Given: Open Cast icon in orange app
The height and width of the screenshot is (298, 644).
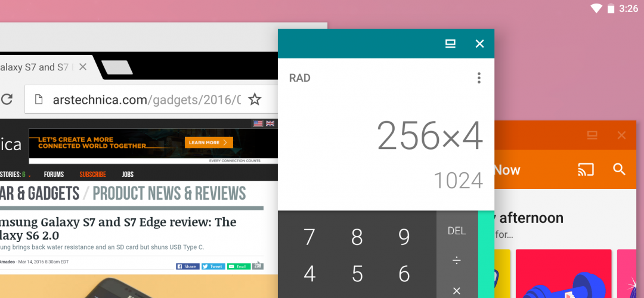Looking at the screenshot, I should coord(586,169).
